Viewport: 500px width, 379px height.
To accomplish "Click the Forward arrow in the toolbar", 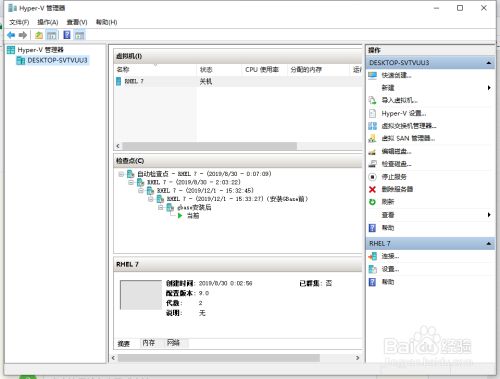I will 23,35.
